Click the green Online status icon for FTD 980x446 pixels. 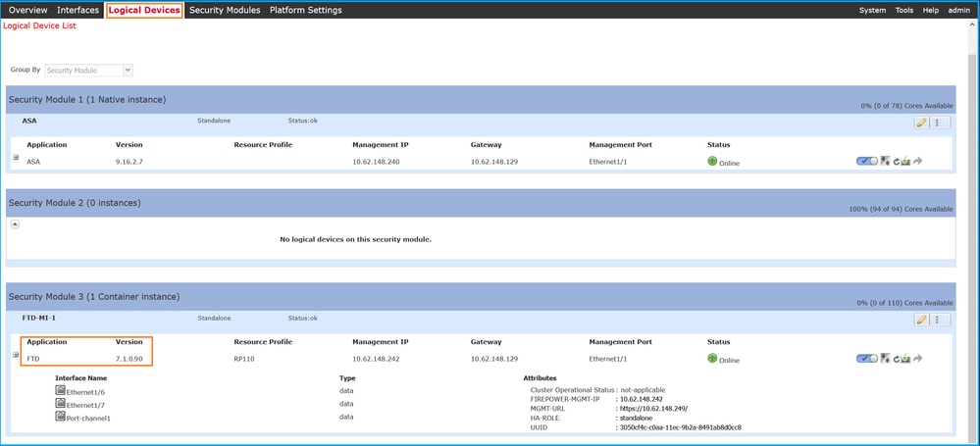coord(712,358)
